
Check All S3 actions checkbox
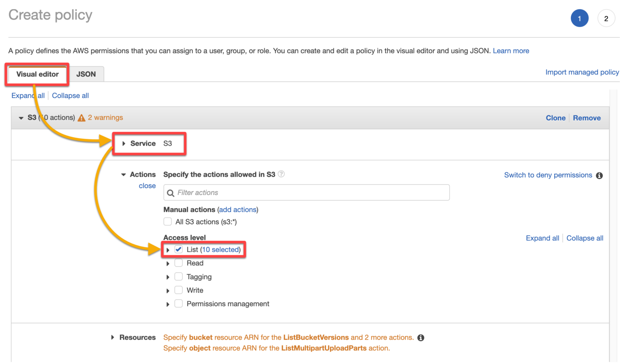168,221
